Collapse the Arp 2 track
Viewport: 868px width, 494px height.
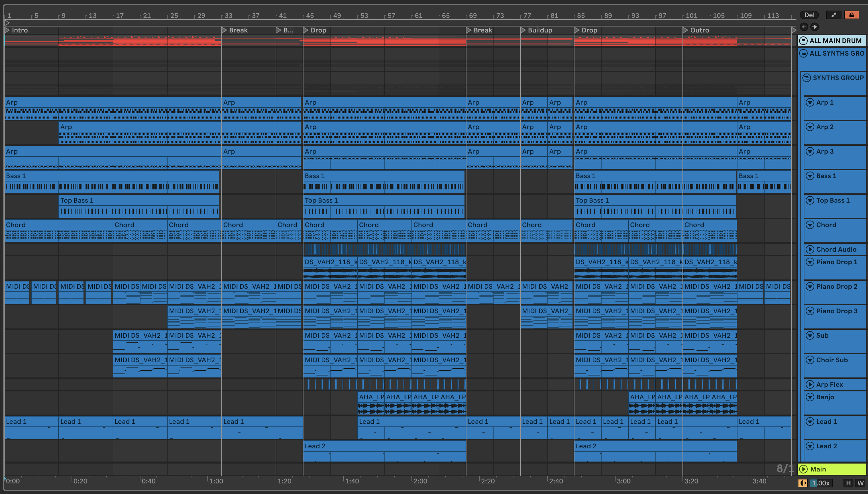[x=810, y=127]
